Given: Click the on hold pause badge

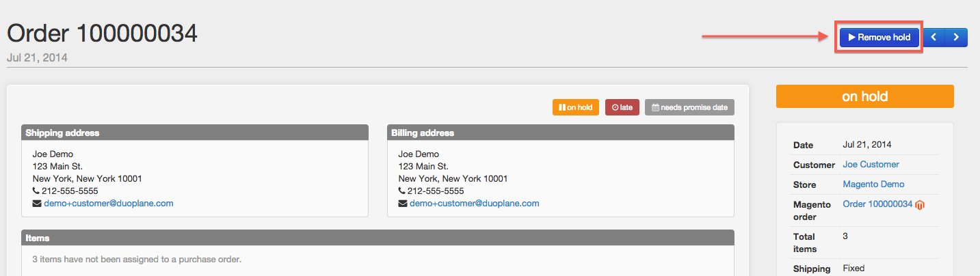Looking at the screenshot, I should pos(576,107).
